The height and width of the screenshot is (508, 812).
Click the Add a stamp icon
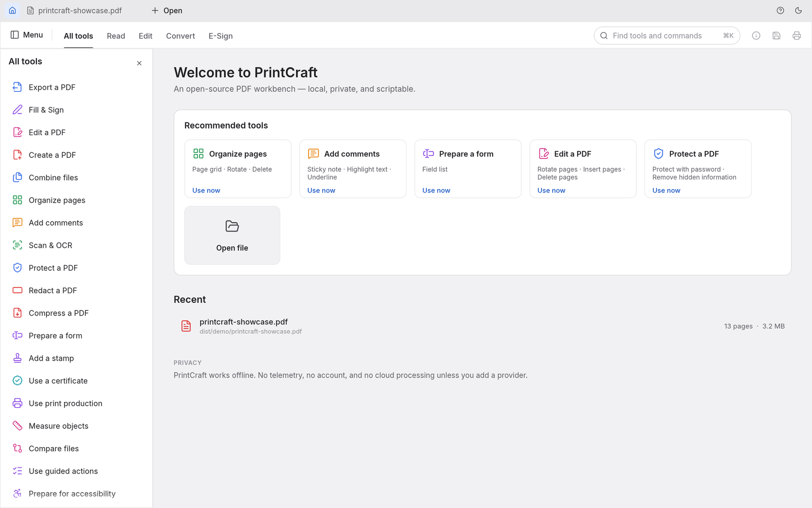coord(17,358)
